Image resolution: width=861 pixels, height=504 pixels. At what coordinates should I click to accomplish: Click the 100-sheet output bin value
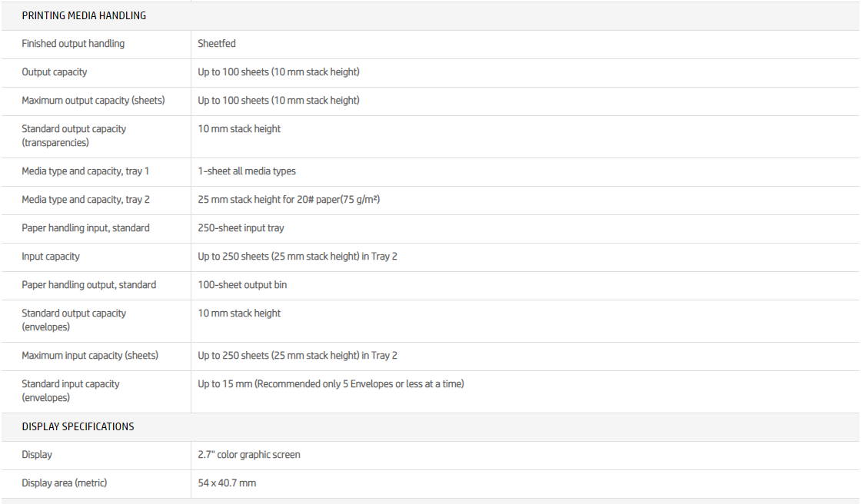click(242, 285)
